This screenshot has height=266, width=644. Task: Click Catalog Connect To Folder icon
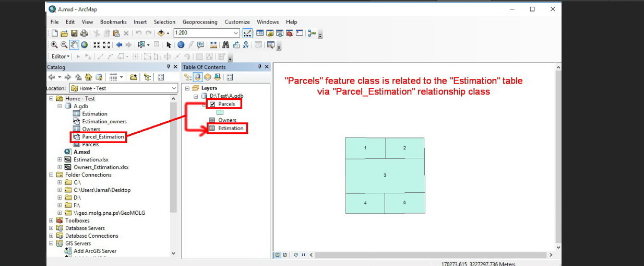pyautogui.click(x=133, y=77)
